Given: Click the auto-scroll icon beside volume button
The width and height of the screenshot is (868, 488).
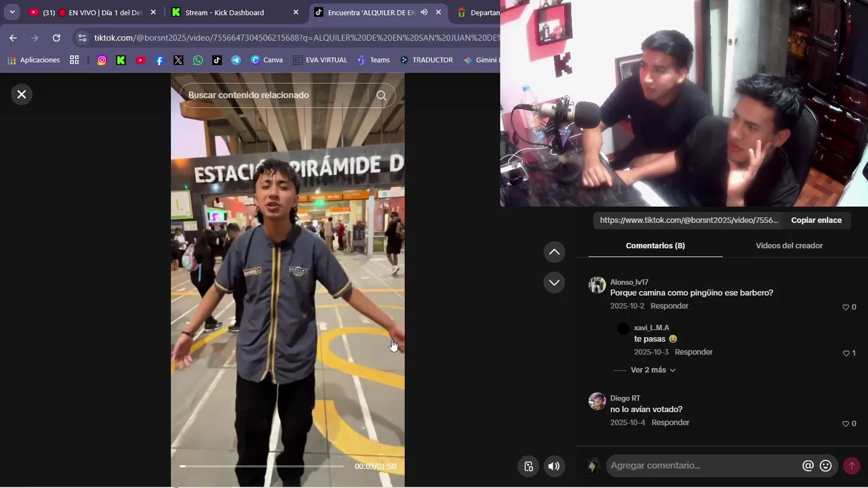Looking at the screenshot, I should pos(528,466).
